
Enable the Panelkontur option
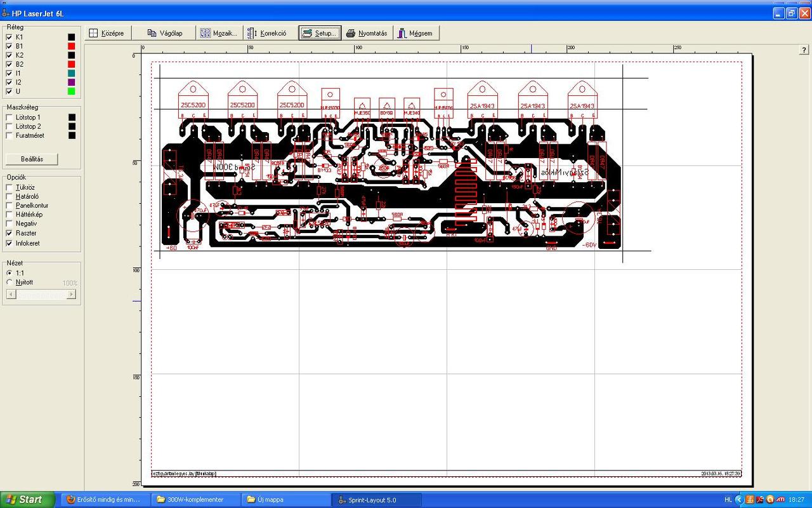tap(9, 205)
